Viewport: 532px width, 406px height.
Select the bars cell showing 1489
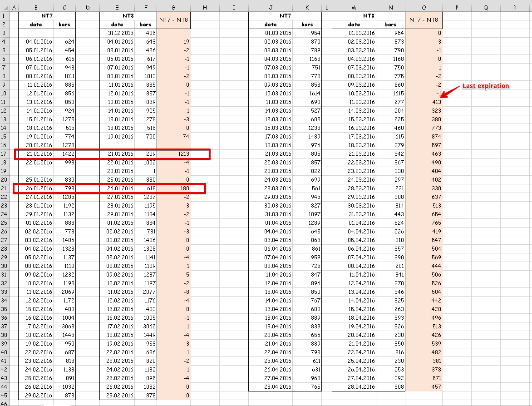pos(307,136)
